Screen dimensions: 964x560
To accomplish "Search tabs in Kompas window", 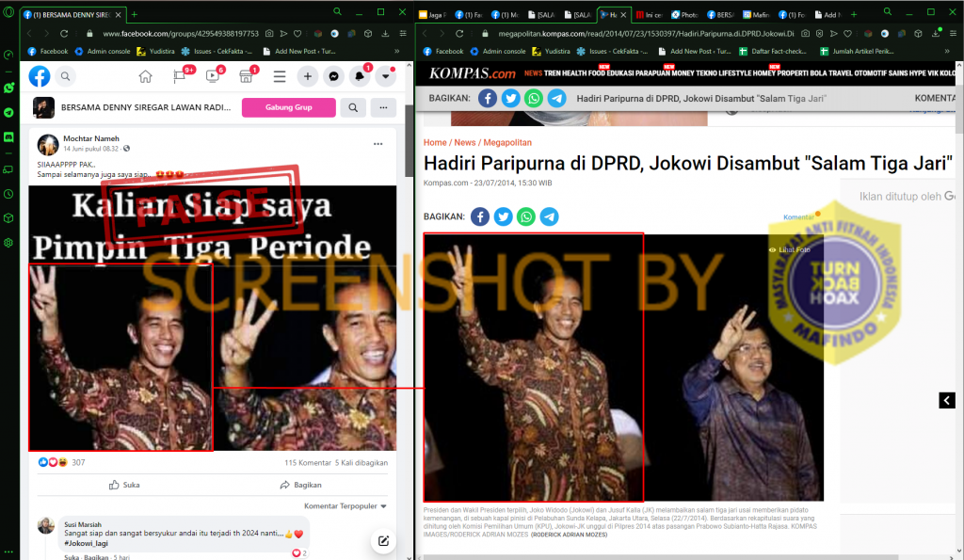I will 887,11.
